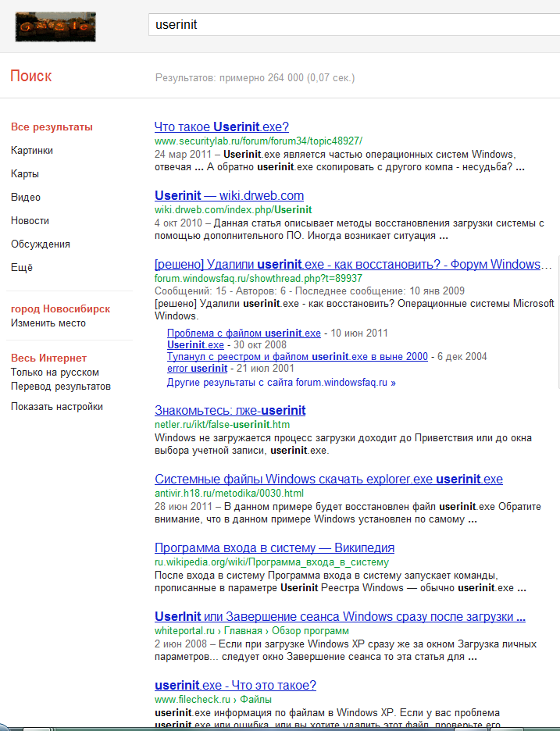Expand the Ещё sidebar options
560x731 pixels.
click(x=21, y=267)
